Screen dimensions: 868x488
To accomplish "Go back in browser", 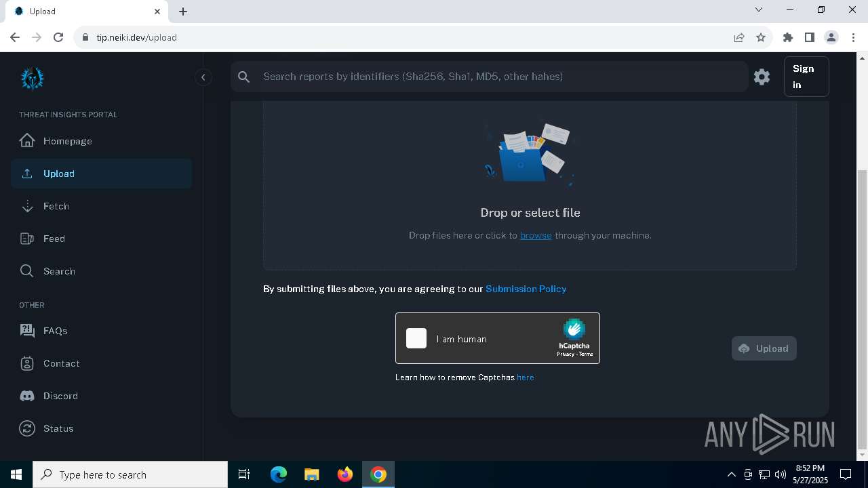I will (15, 37).
